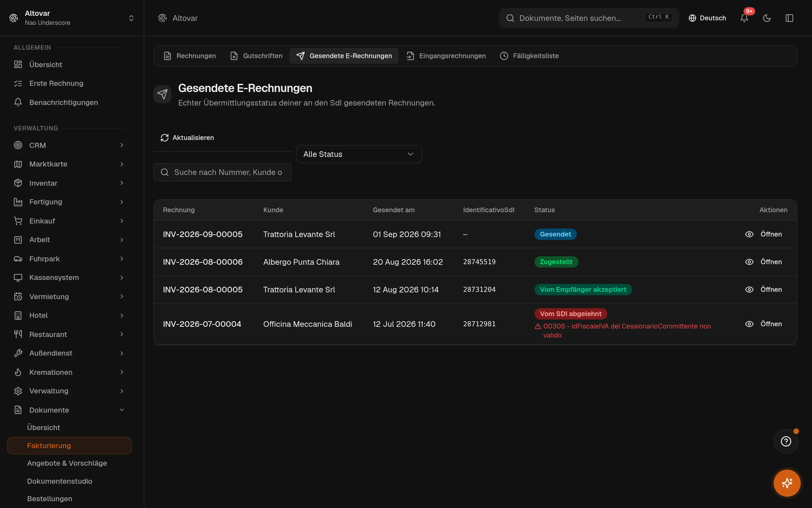Click the Benachrichtigungen bell icon in sidebar
The height and width of the screenshot is (508, 812).
click(18, 102)
